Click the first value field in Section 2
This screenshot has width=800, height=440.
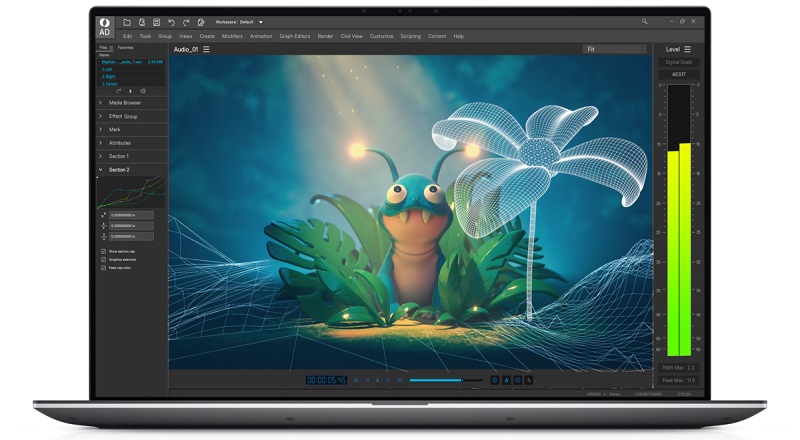pyautogui.click(x=131, y=215)
